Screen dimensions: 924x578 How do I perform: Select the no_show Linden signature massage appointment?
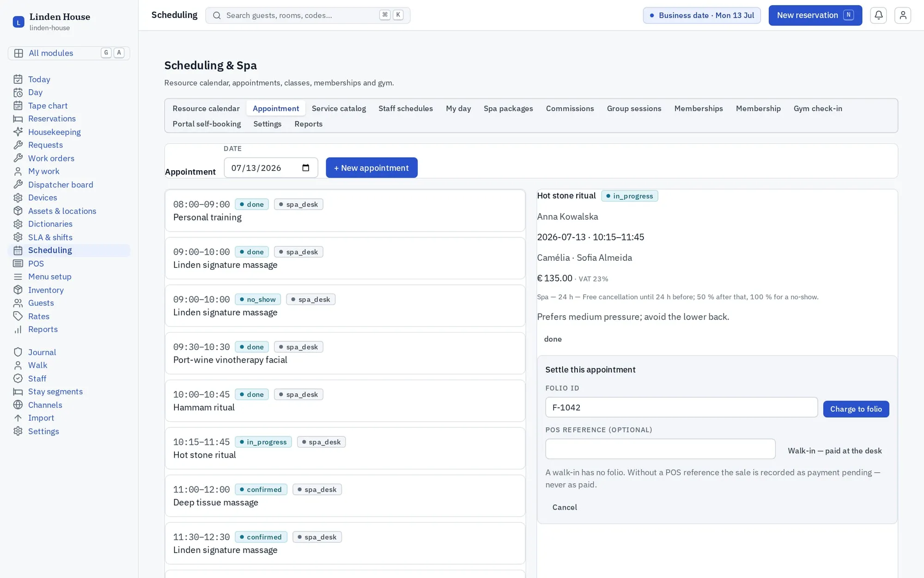[345, 306]
